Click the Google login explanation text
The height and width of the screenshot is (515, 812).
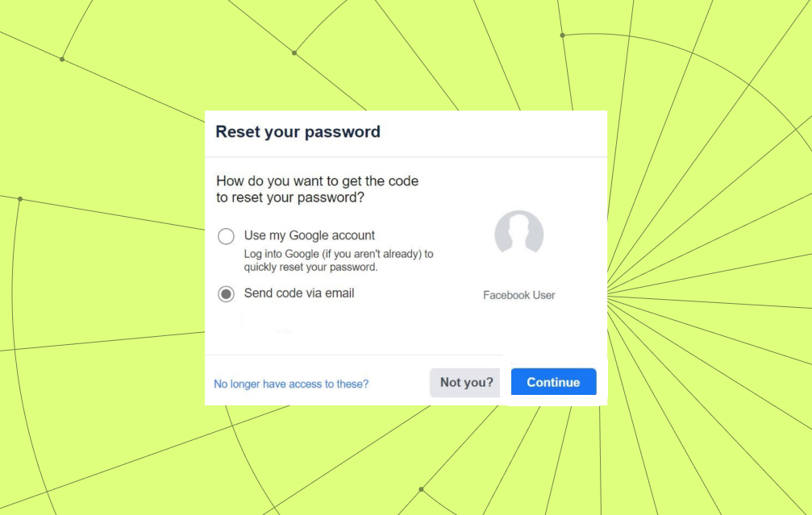(339, 260)
